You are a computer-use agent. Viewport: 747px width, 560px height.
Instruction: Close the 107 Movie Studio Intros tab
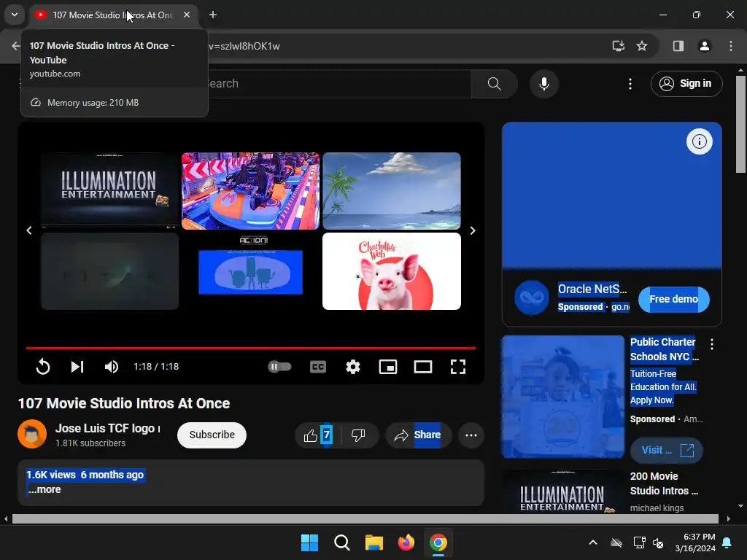187,15
